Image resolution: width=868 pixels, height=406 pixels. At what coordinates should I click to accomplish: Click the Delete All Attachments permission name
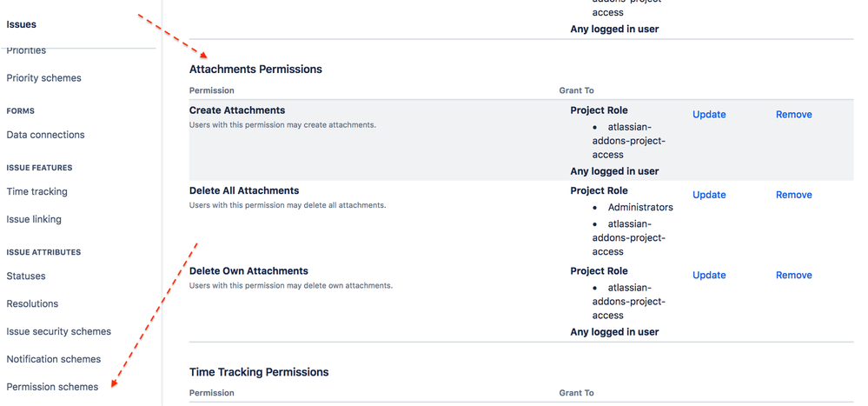[x=244, y=190]
